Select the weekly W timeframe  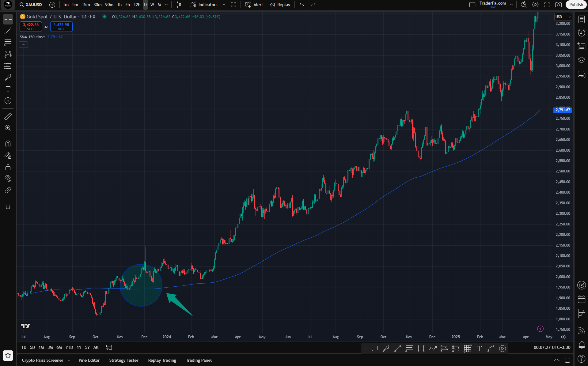click(152, 5)
